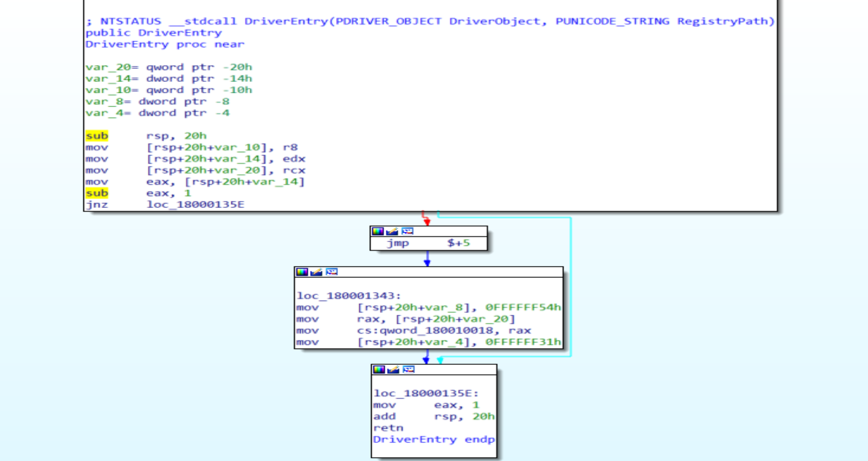Click the edit pencil icon on the jmp node
Viewport: 868px width, 461px height.
pos(392,231)
